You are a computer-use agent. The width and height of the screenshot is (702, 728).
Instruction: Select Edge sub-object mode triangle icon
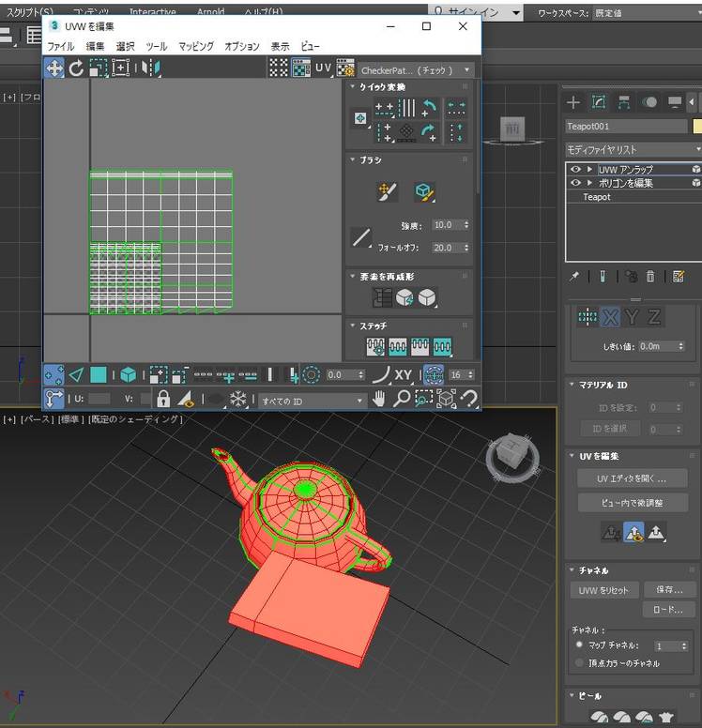pos(76,374)
